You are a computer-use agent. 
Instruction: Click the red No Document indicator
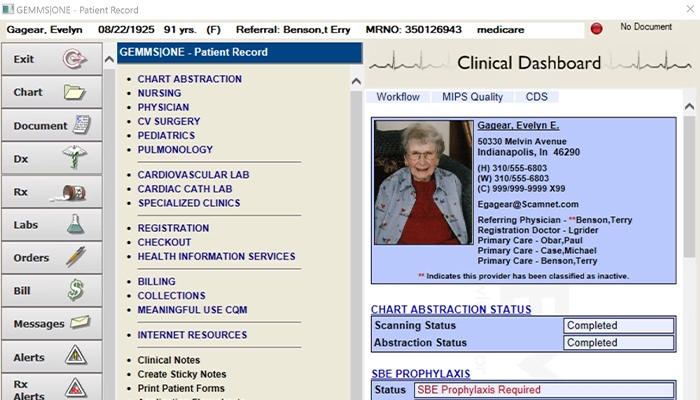coord(596,29)
